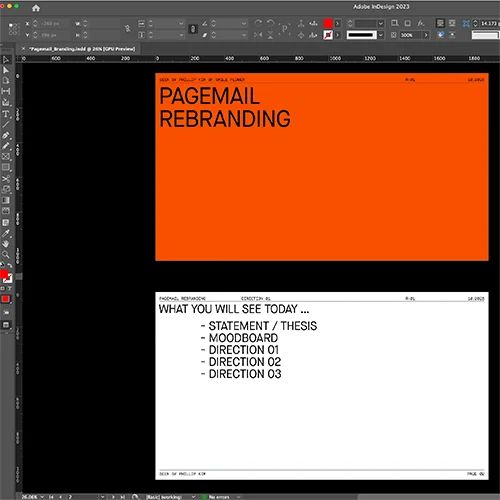
Task: Select the Zoom tool magnifier
Action: click(6, 255)
